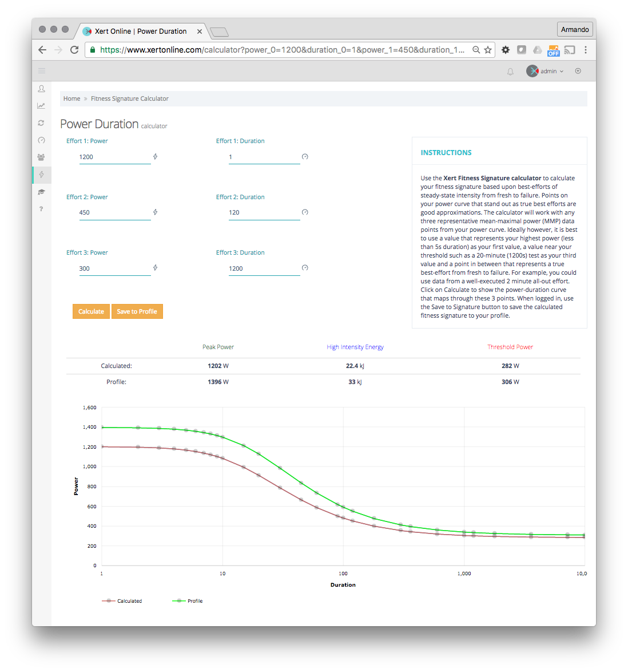This screenshot has width=628, height=672.
Task: Bookmark page with the star icon
Action: coord(487,50)
